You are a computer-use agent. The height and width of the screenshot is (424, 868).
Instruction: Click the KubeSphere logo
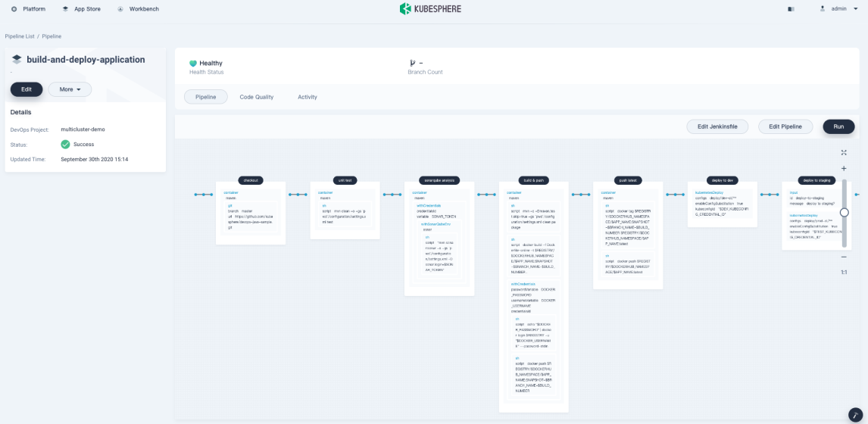tap(430, 9)
